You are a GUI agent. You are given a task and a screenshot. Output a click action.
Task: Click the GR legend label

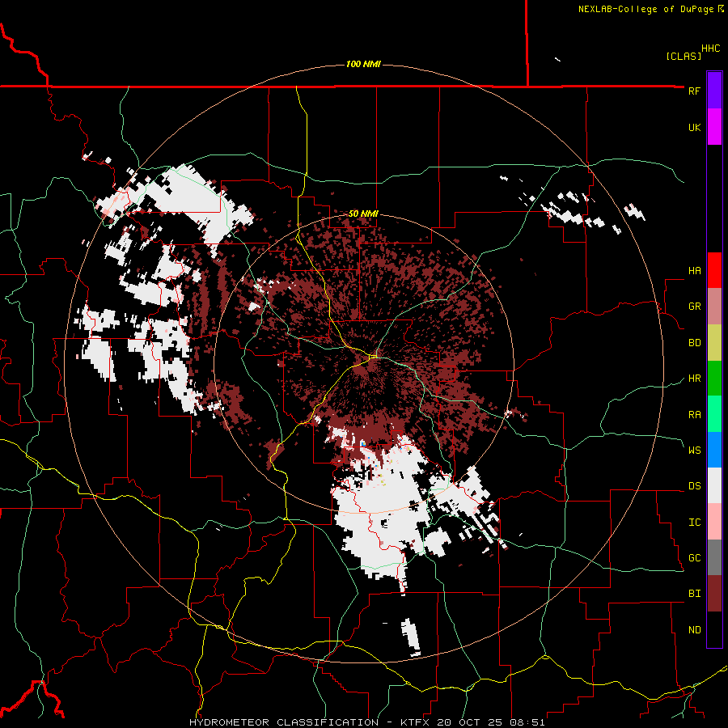694,307
